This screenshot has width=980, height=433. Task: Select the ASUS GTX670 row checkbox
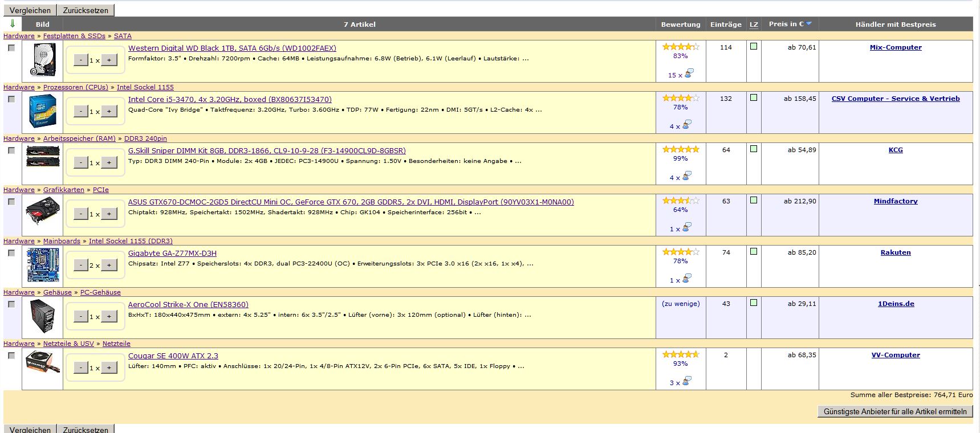pos(11,202)
